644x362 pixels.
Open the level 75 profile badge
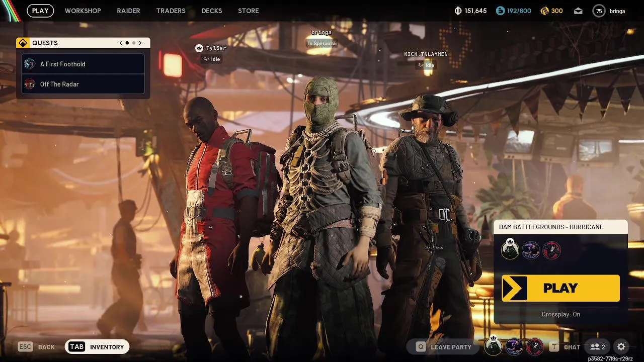click(599, 11)
